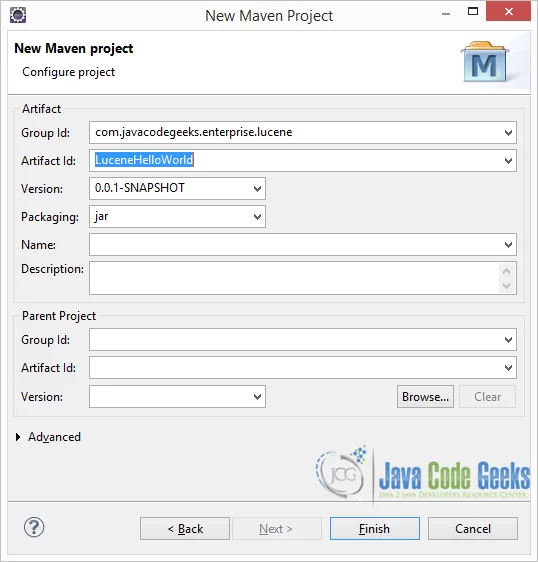Expand the Advanced section

pos(18,437)
